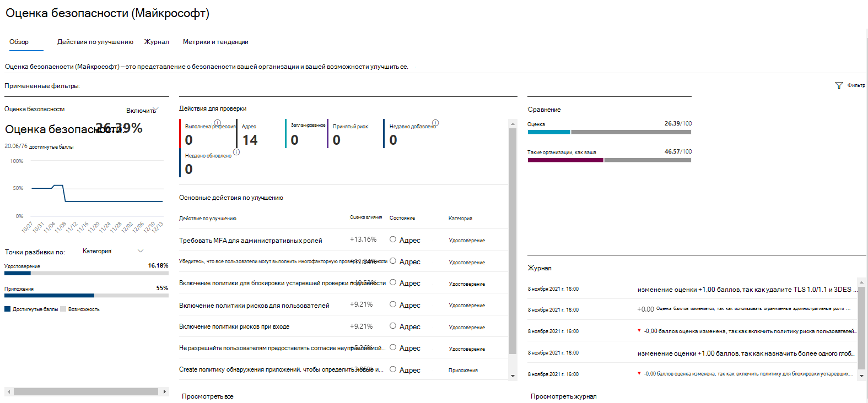Sort by Категория column header
The width and height of the screenshot is (868, 403).
[460, 219]
